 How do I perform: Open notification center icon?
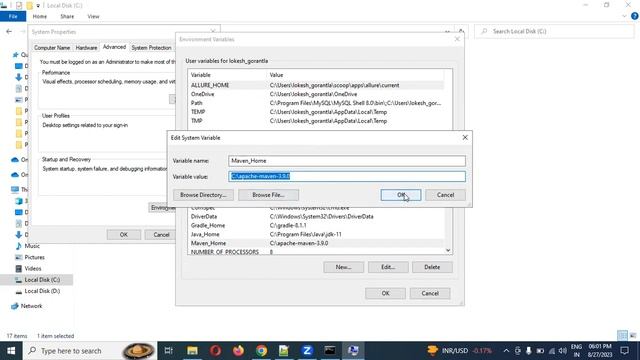(x=624, y=351)
